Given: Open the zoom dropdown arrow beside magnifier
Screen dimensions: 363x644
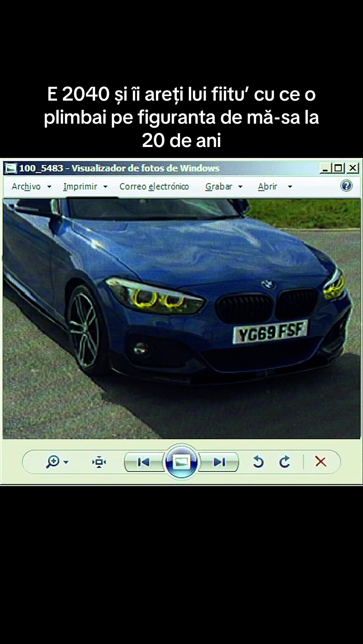Looking at the screenshot, I should click(x=66, y=462).
